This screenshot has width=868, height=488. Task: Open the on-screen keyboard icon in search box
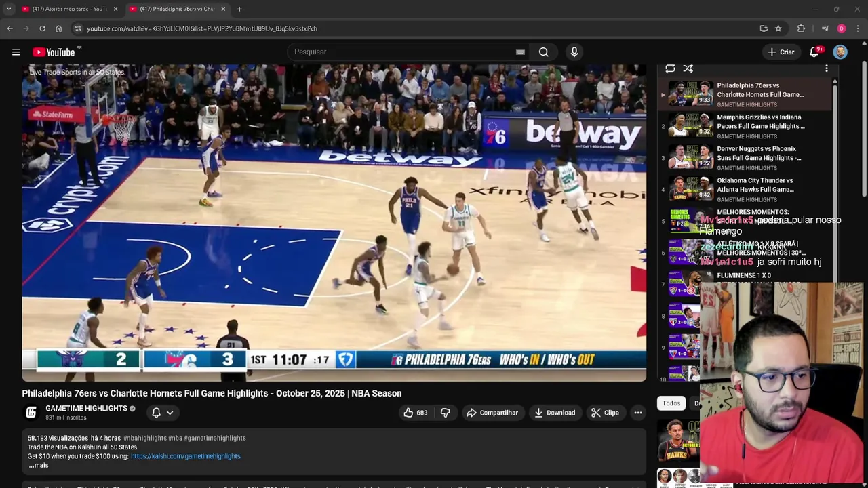click(x=520, y=52)
